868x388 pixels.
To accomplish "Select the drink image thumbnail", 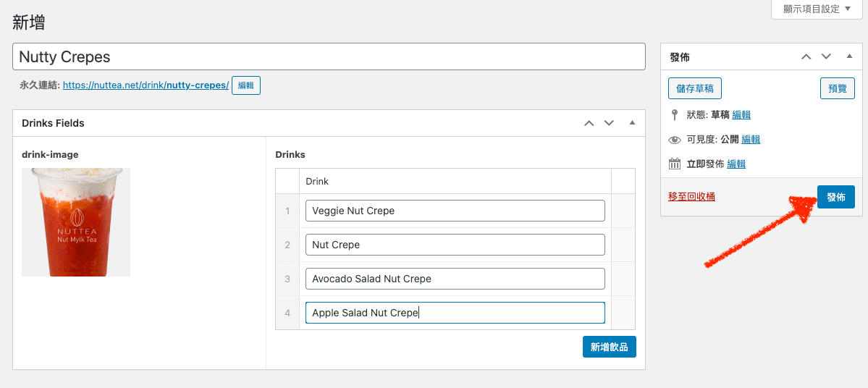I will (76, 222).
